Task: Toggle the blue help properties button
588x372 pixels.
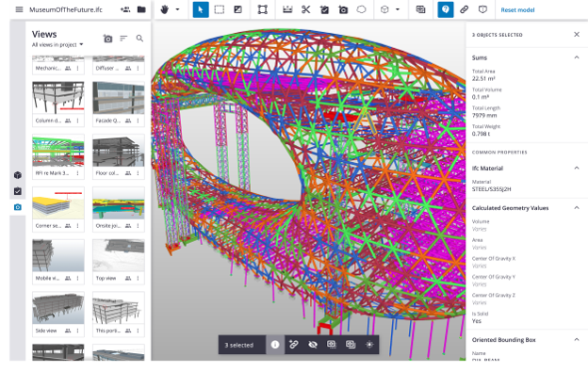Action: [x=446, y=9]
